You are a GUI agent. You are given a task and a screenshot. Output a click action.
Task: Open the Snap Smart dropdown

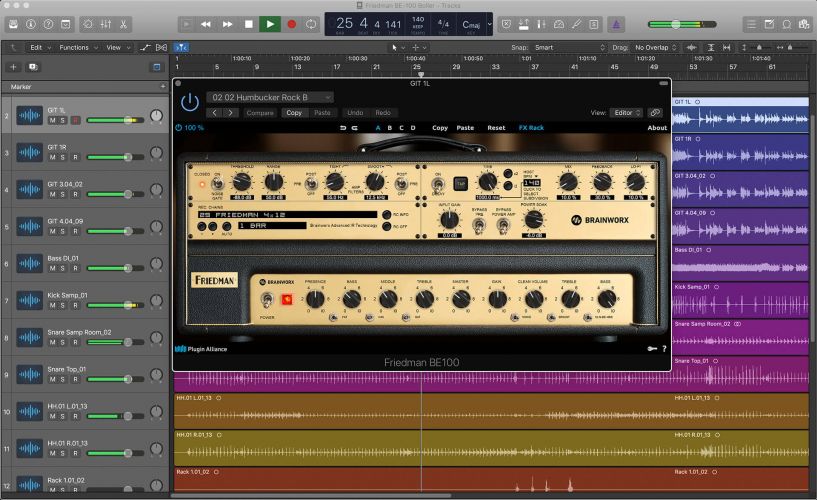tap(570, 47)
